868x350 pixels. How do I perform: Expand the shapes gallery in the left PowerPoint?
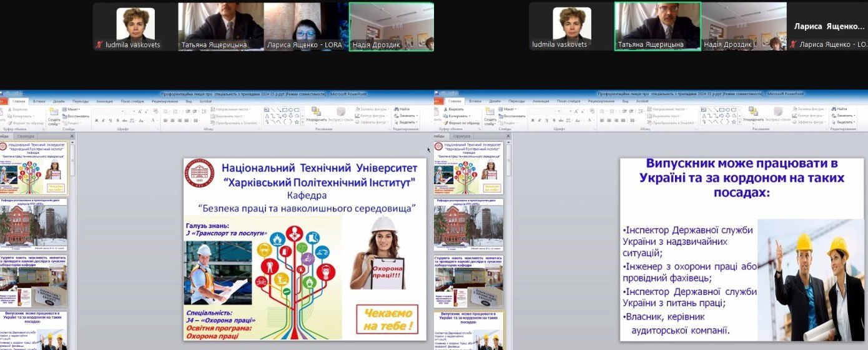(302, 122)
